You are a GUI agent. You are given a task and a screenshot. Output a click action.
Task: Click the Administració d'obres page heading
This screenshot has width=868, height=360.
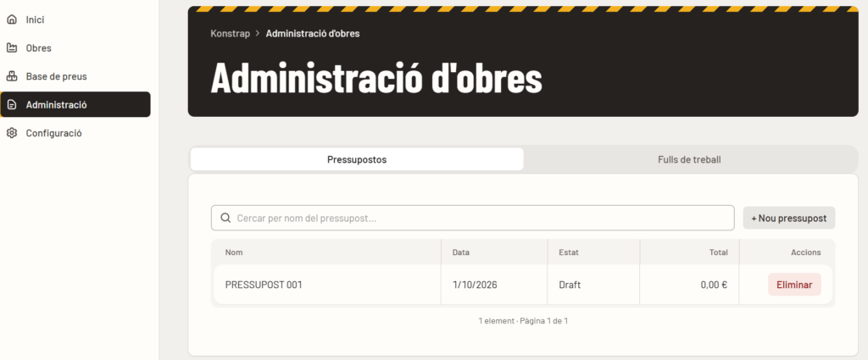coord(376,78)
